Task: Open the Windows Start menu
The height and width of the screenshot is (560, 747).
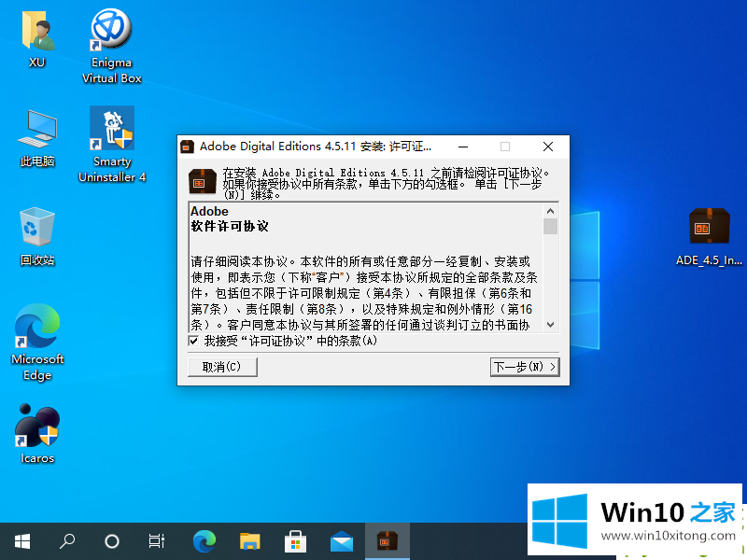Action: pyautogui.click(x=22, y=541)
